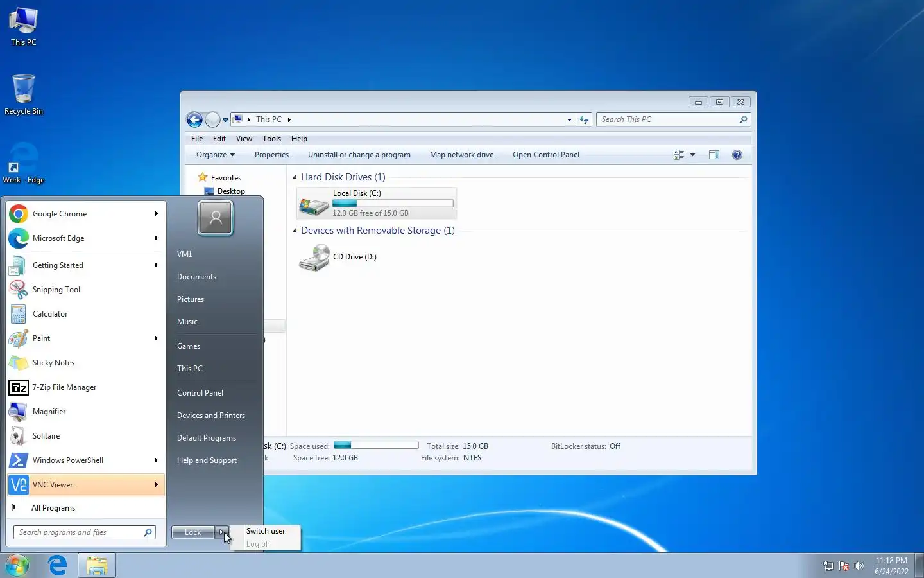Choose Switch user option

click(x=266, y=531)
